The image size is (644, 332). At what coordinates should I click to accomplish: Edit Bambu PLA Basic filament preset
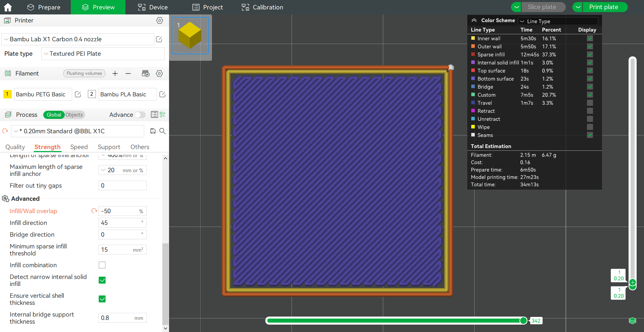click(x=162, y=94)
